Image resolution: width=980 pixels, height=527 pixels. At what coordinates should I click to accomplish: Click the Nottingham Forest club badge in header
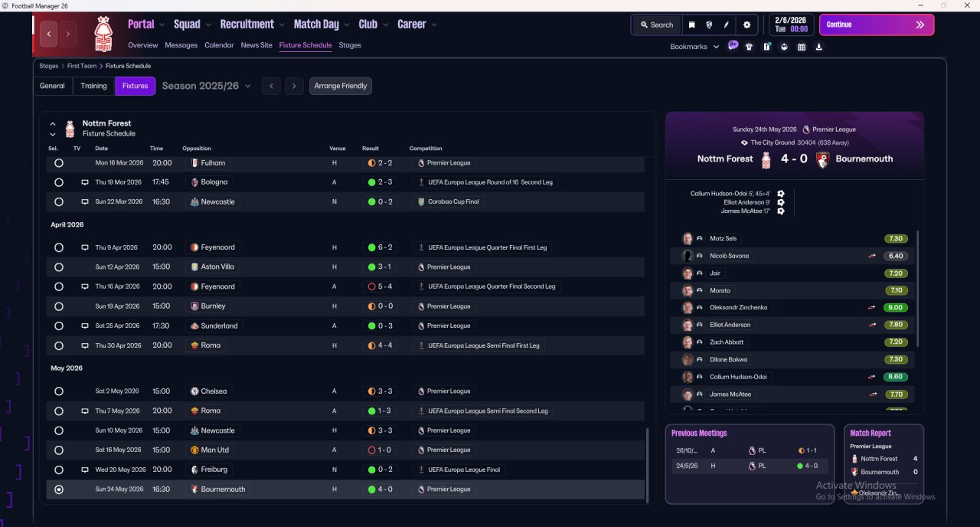coord(103,34)
